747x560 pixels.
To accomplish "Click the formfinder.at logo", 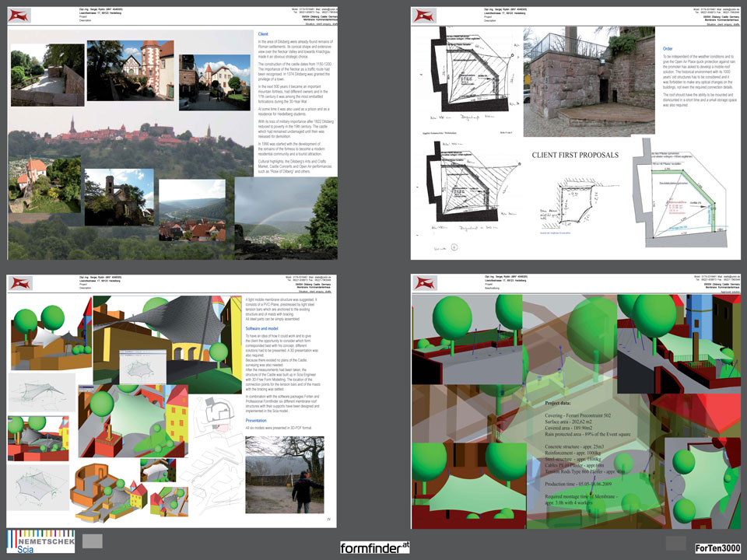I will (x=374, y=548).
